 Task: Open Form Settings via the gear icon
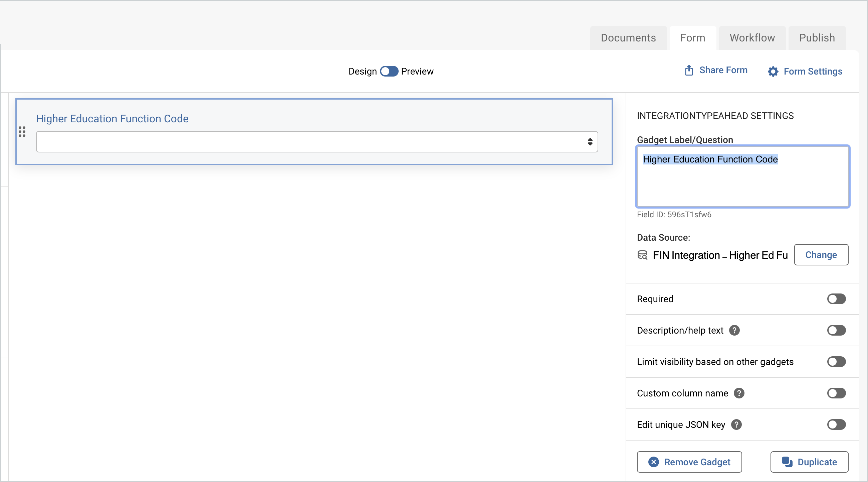pos(773,72)
